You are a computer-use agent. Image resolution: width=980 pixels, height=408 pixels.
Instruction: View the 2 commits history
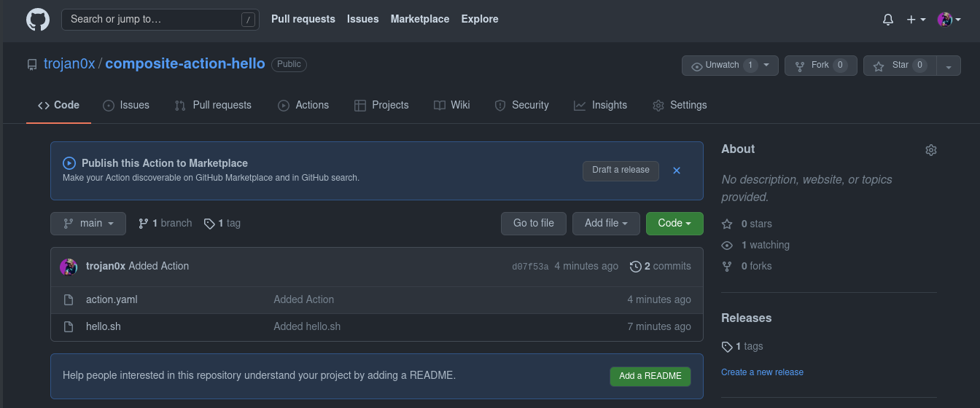click(x=660, y=267)
